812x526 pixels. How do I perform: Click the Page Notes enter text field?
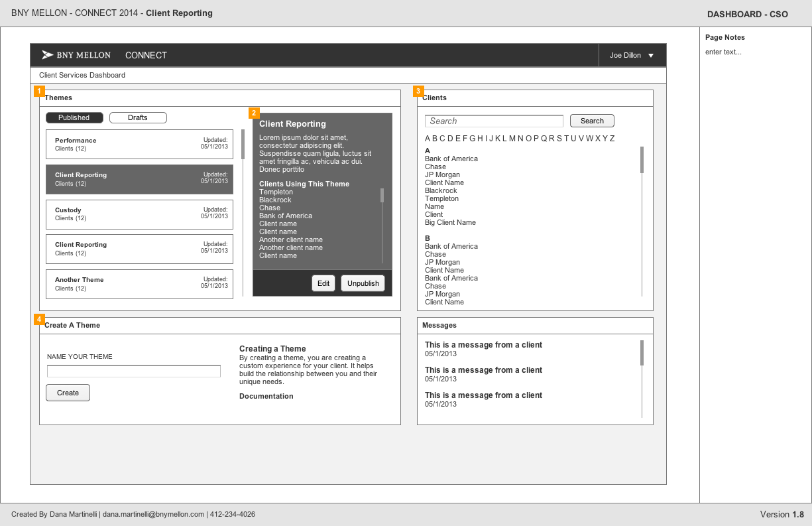[x=723, y=52]
